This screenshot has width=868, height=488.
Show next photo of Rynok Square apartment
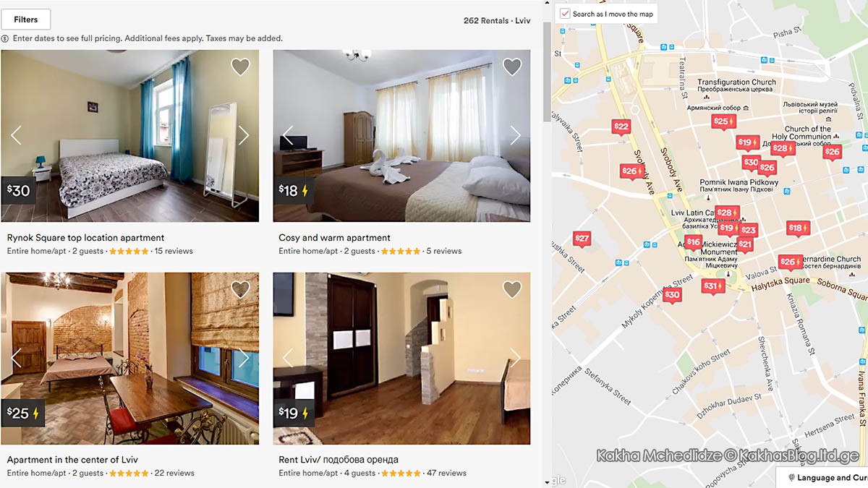coord(244,135)
